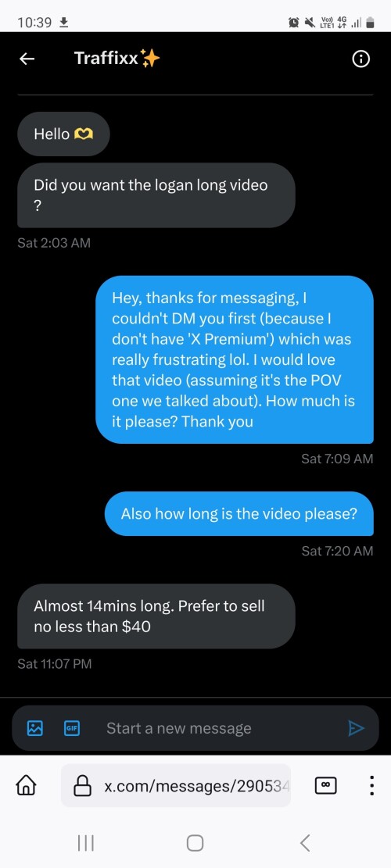
Task: Open the browser tabs switcher
Action: tap(325, 785)
